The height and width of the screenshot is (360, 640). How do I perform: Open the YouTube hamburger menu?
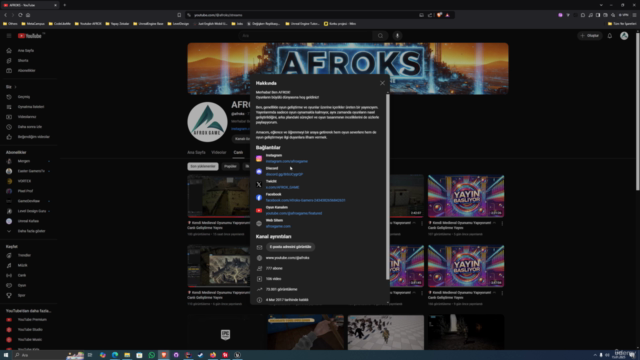tap(9, 36)
